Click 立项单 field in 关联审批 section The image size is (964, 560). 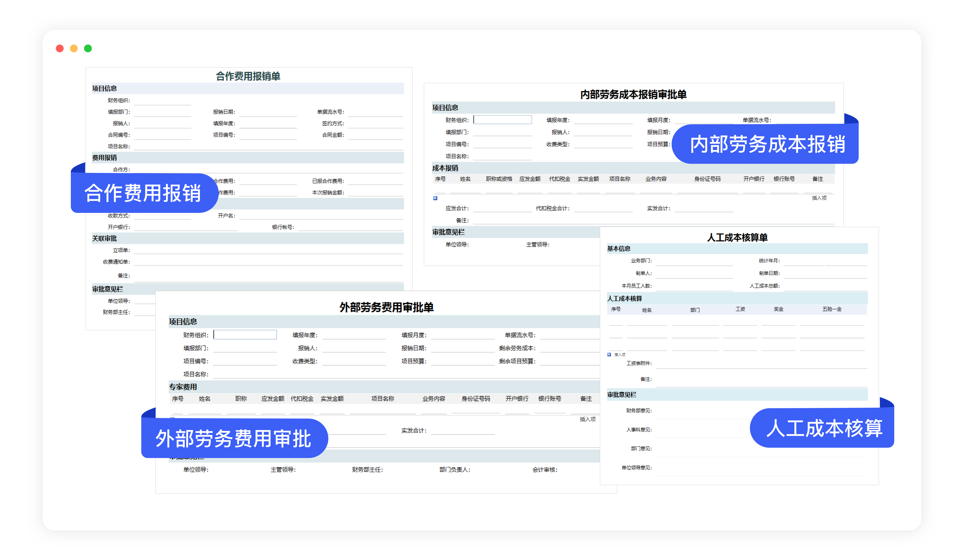point(268,250)
